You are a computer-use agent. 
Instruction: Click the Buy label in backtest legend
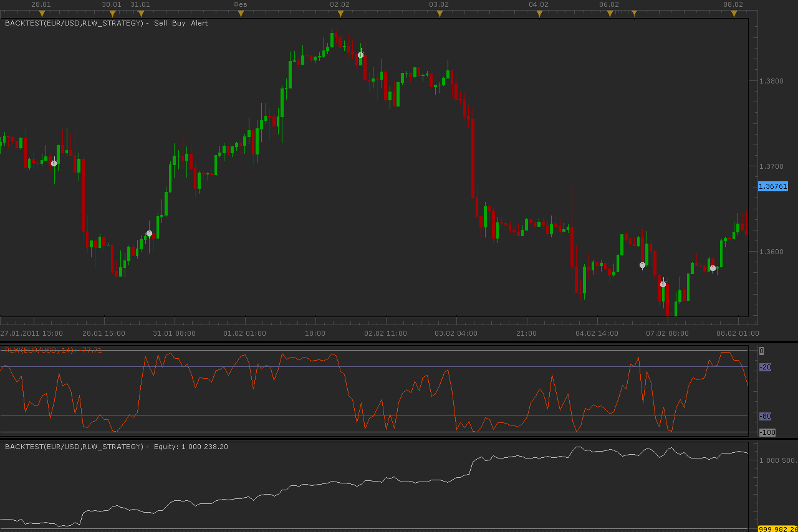pyautogui.click(x=180, y=23)
